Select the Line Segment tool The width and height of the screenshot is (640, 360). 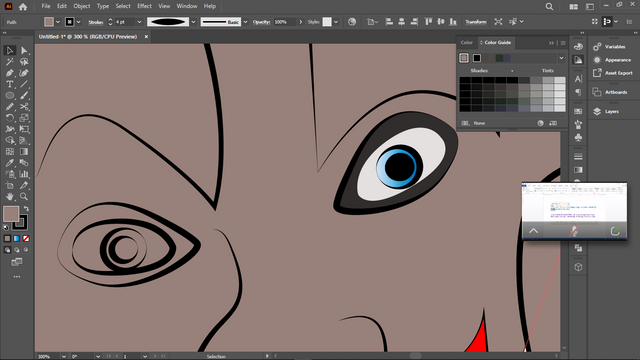[24, 84]
